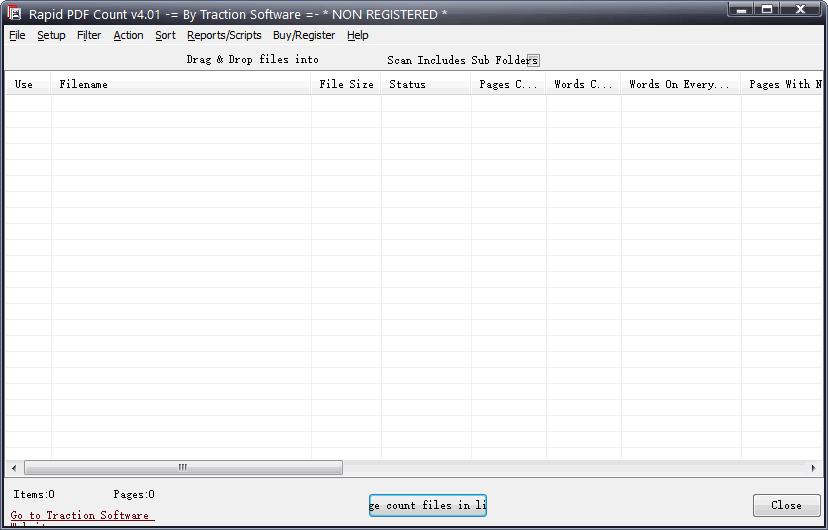Click the page count files in list button

[x=428, y=505]
